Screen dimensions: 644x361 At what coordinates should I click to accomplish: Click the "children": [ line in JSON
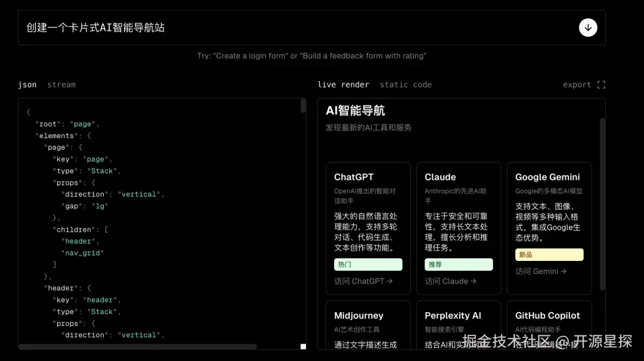point(80,230)
